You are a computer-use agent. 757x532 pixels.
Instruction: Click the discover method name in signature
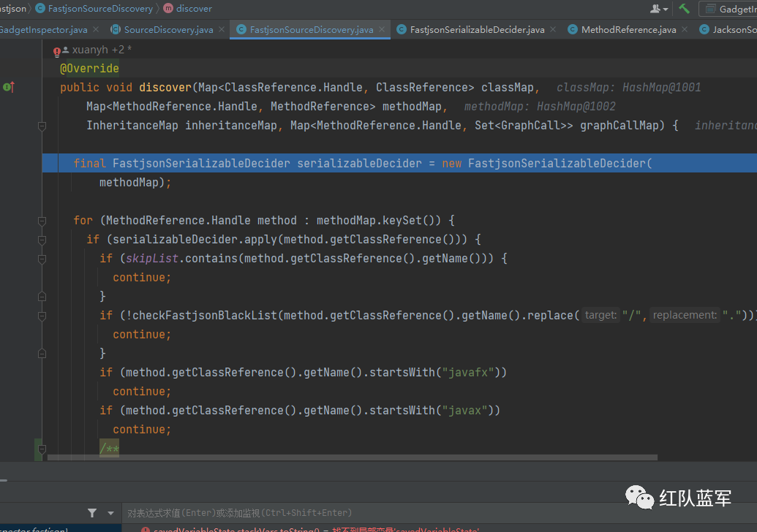tap(165, 87)
